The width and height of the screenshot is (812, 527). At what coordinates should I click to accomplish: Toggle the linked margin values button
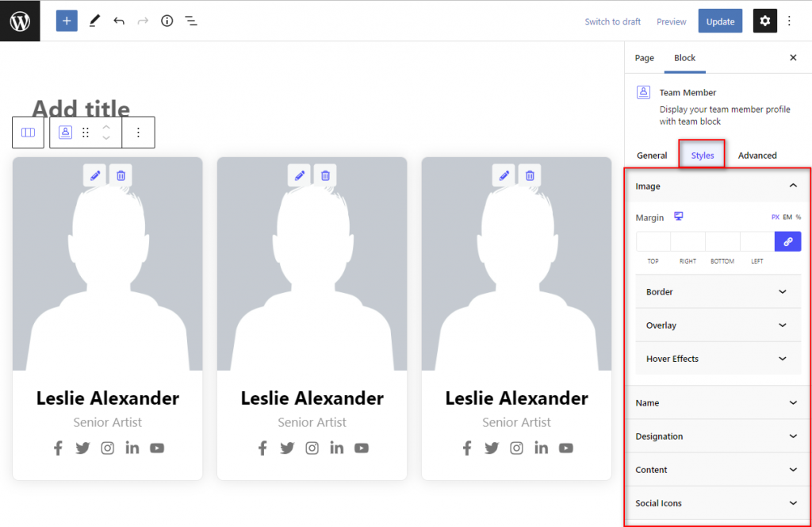coord(787,241)
